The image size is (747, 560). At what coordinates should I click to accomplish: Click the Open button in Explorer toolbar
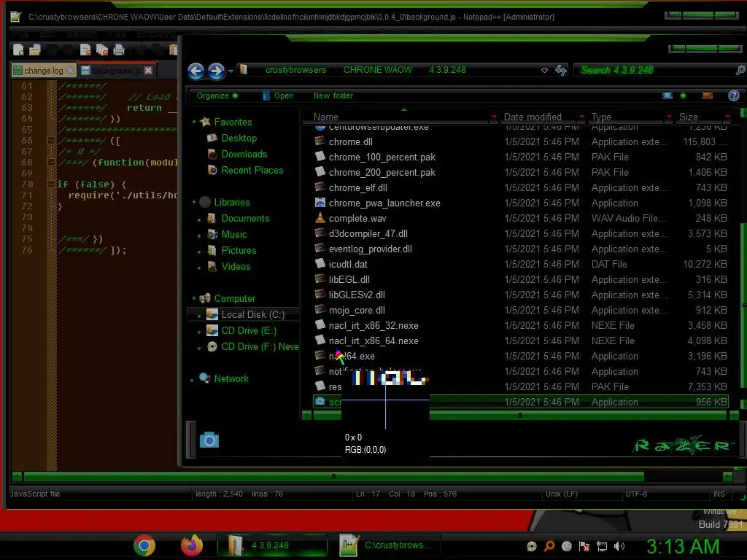278,96
